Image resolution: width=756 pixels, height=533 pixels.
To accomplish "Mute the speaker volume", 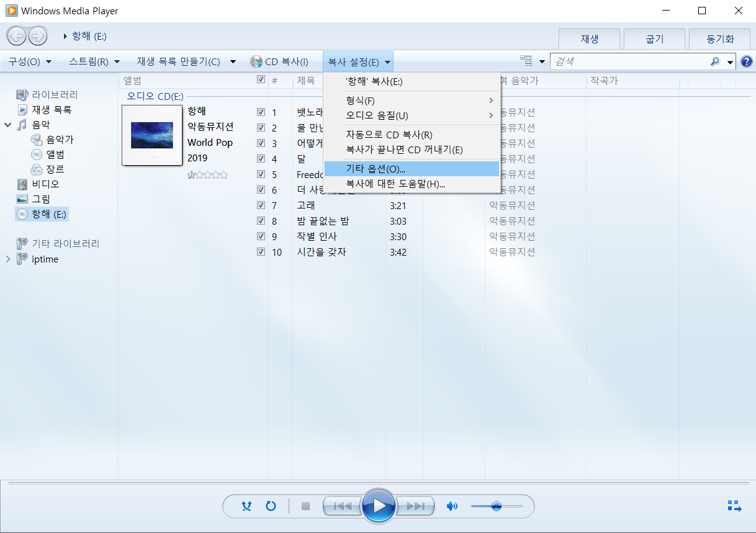I will point(452,506).
